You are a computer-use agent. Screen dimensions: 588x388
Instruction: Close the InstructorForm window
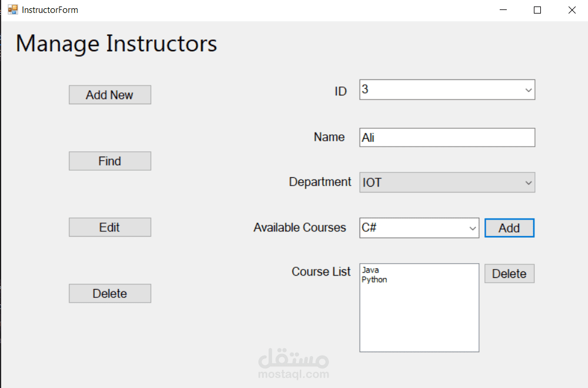[x=572, y=10]
